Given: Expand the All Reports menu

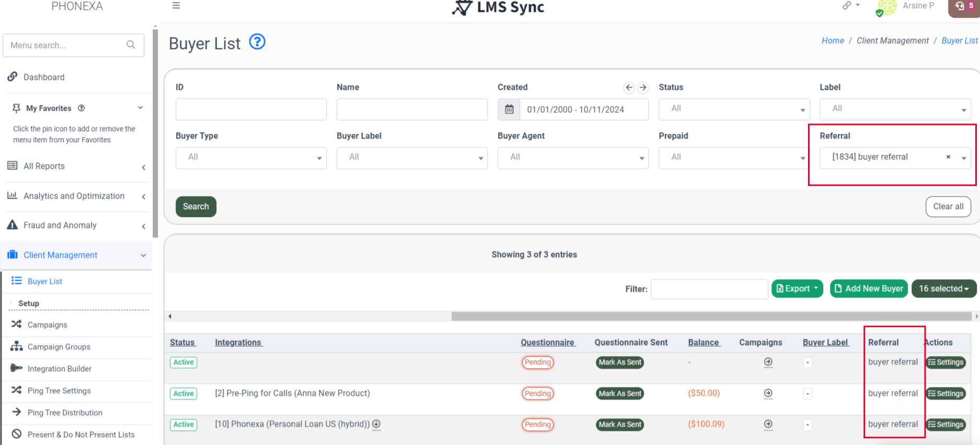Looking at the screenshot, I should tap(76, 166).
